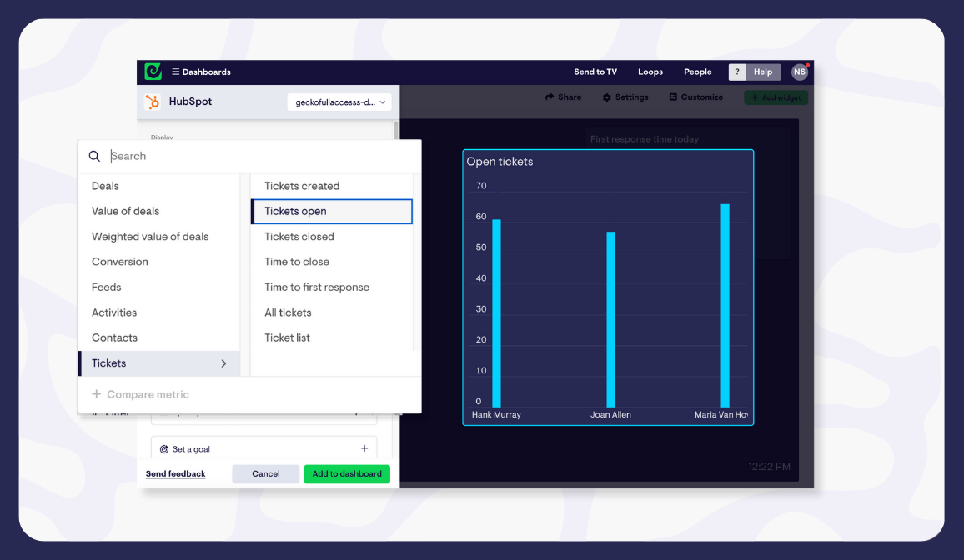Click the plus icon beside Set a goal
This screenshot has width=964, height=560.
click(x=364, y=448)
